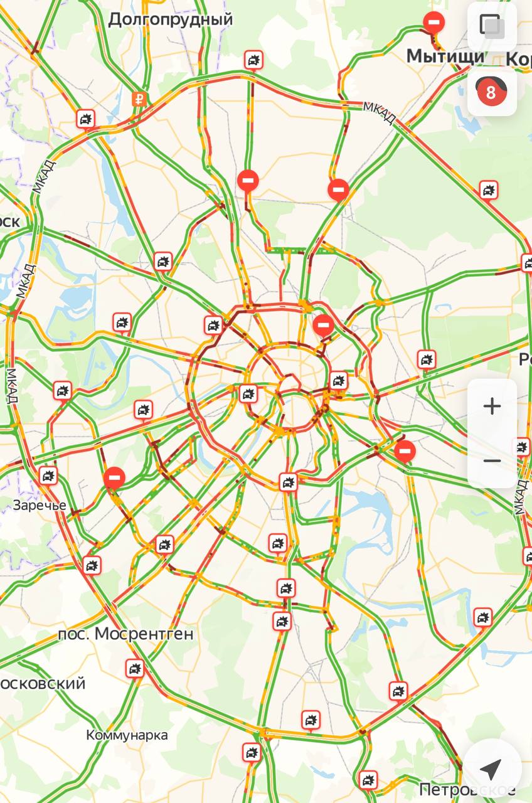Open accident icon above пос. Мосрентген
This screenshot has width=532, height=803.
click(92, 565)
